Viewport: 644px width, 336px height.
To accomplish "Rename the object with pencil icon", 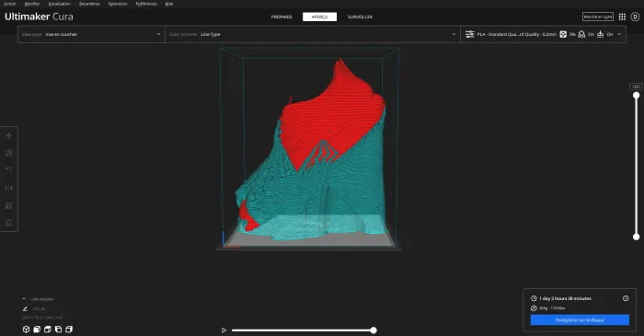I will [x=25, y=309].
